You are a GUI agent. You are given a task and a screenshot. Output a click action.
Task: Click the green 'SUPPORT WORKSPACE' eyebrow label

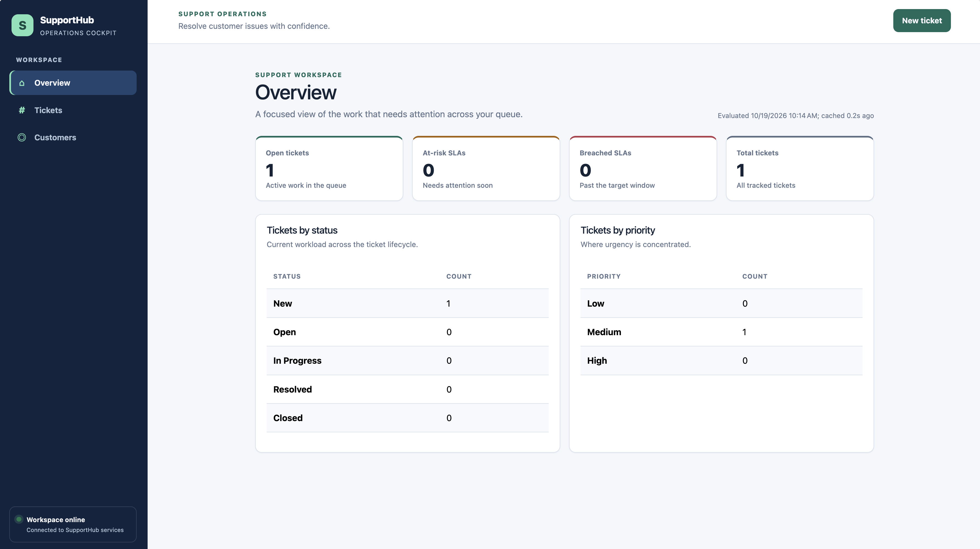299,75
